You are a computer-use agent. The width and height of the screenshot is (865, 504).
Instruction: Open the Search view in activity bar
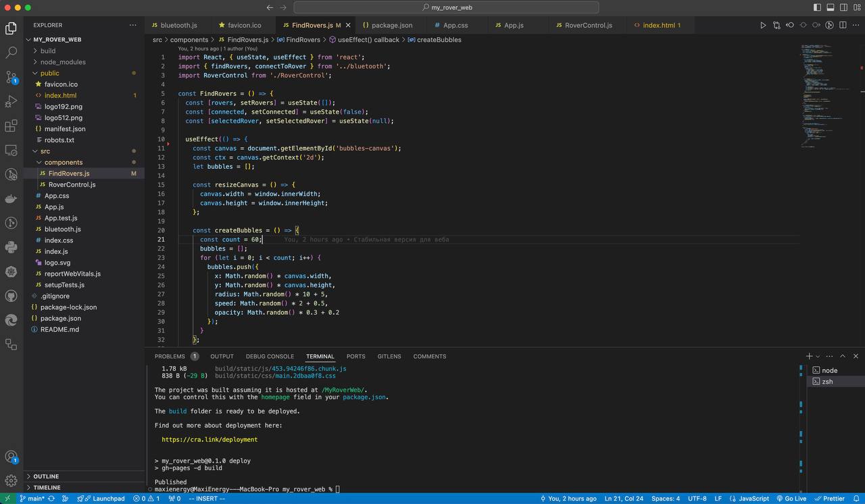click(x=11, y=52)
